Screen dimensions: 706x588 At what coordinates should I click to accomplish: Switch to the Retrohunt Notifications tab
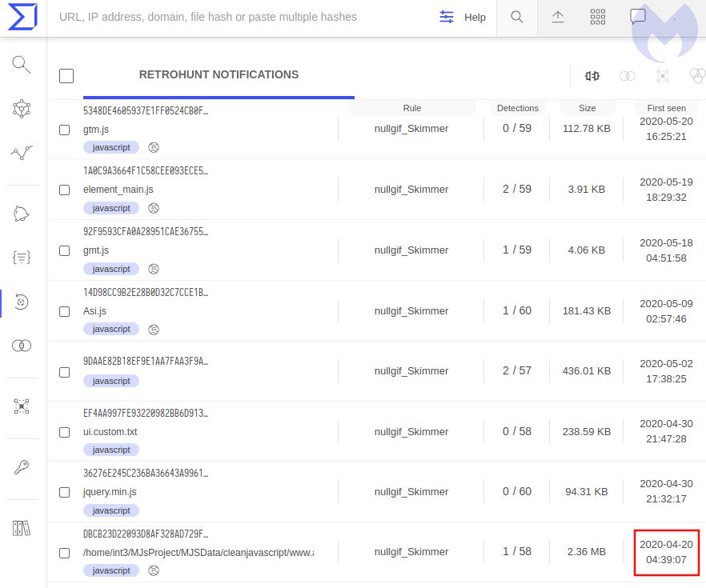pyautogui.click(x=219, y=75)
